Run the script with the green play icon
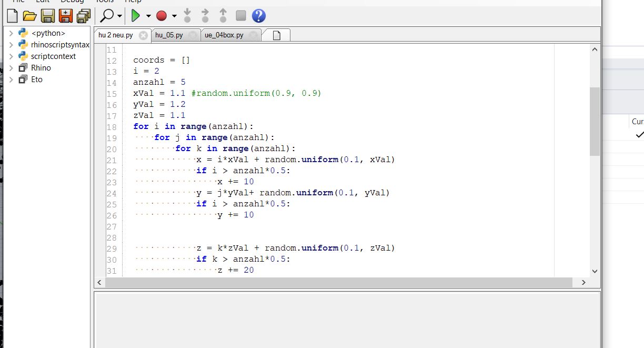This screenshot has width=644, height=348. coord(136,16)
